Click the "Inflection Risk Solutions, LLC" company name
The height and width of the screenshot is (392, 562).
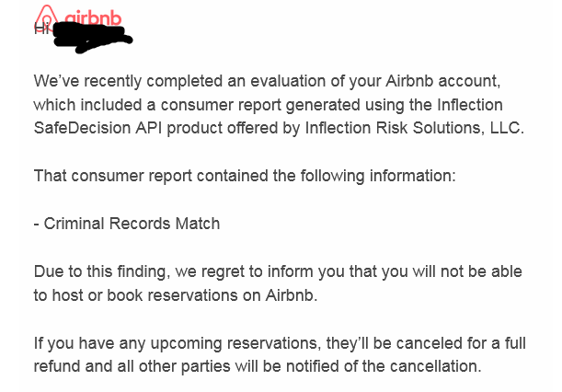(x=413, y=128)
